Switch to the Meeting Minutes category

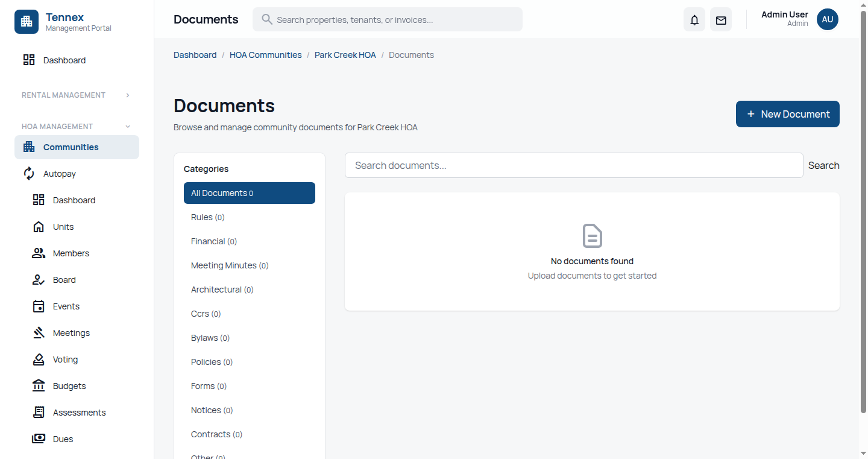[x=229, y=265]
